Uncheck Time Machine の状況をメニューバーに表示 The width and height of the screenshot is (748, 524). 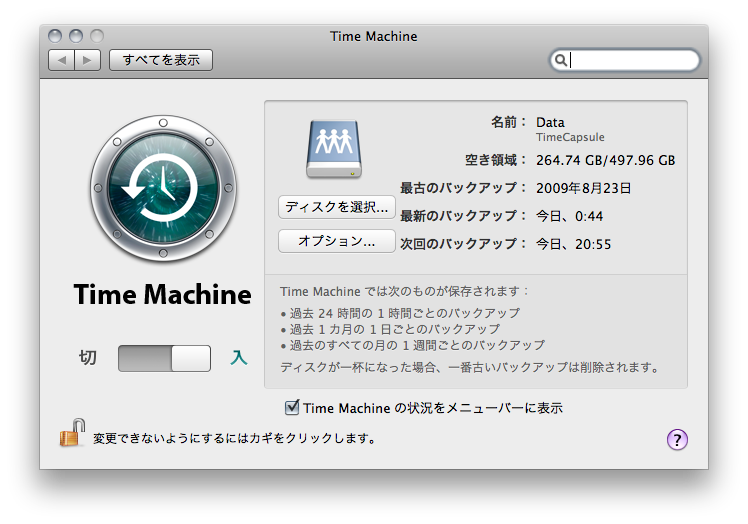291,408
